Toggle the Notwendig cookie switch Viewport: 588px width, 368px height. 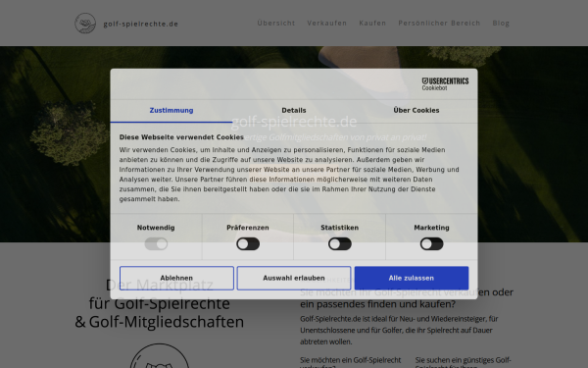[156, 243]
